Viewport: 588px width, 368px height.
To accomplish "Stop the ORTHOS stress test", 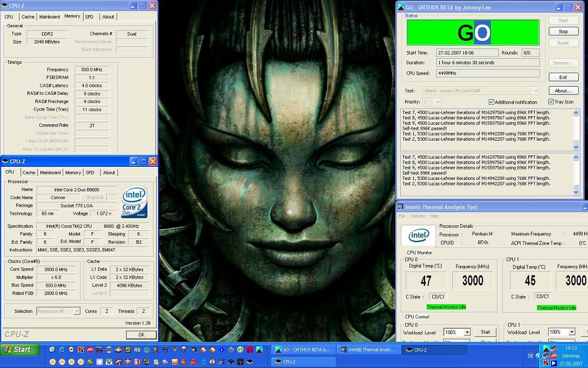I will (563, 32).
